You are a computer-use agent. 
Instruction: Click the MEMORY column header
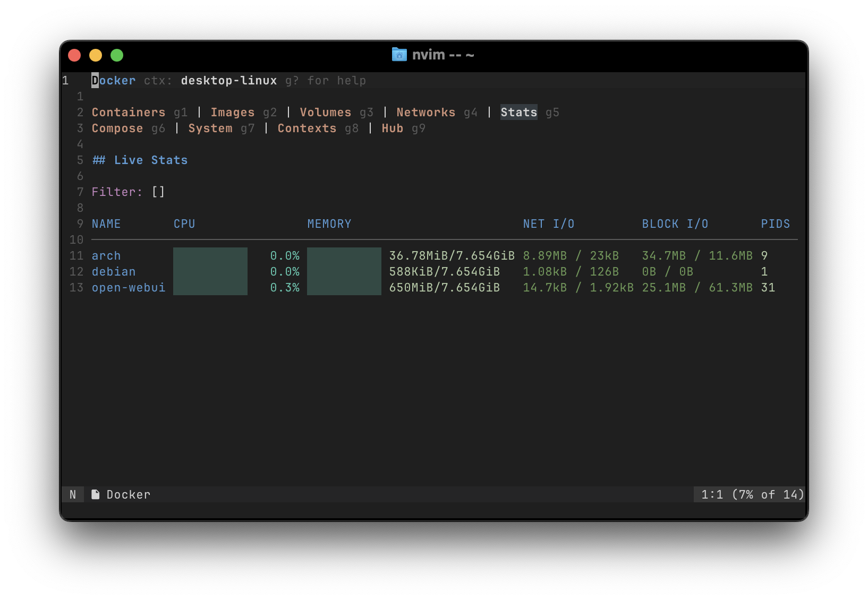point(329,224)
